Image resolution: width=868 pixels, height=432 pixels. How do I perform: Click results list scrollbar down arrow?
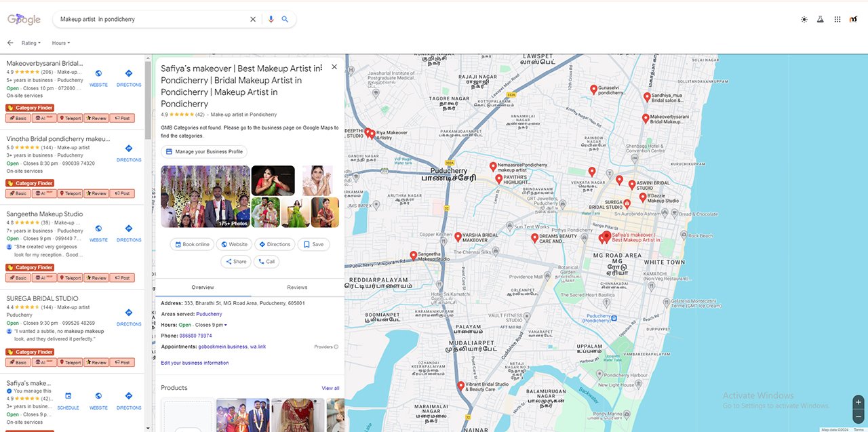coord(149,428)
